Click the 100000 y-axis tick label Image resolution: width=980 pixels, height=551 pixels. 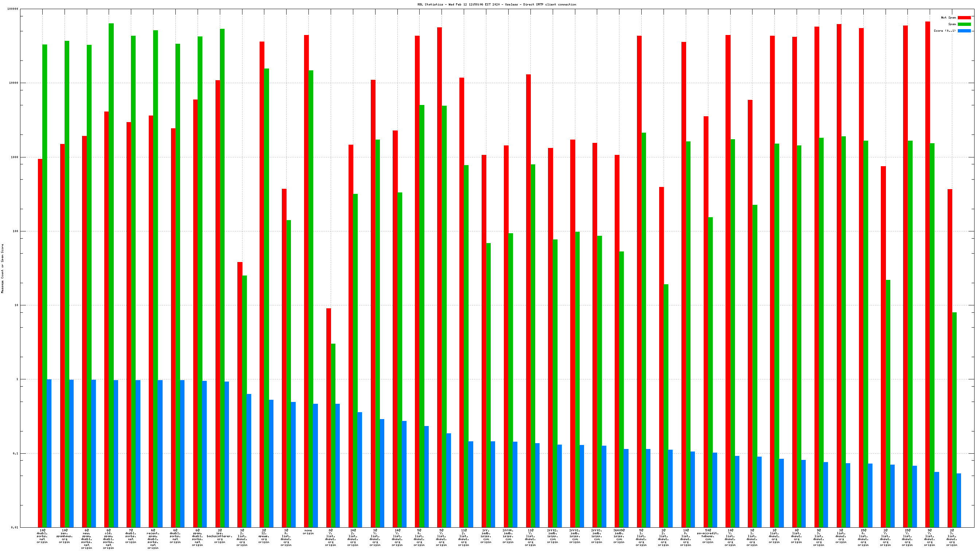point(13,9)
